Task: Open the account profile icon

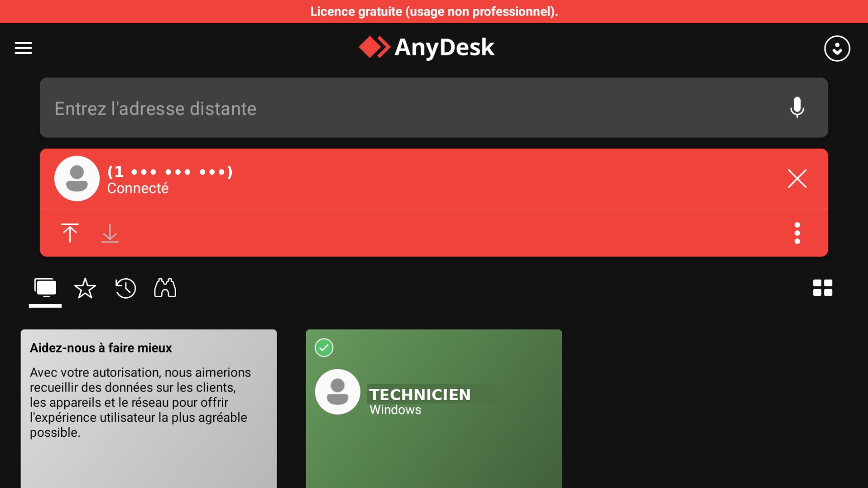Action: pyautogui.click(x=837, y=48)
